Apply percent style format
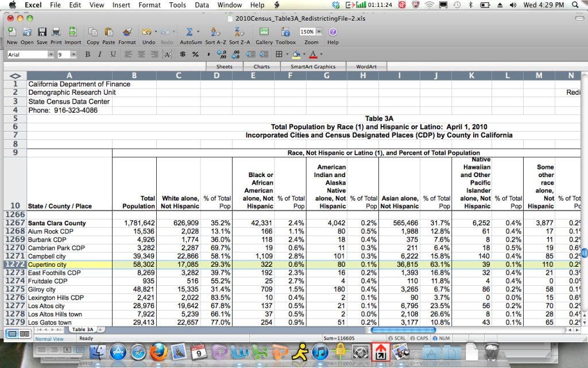This screenshot has width=588, height=368. pyautogui.click(x=195, y=55)
